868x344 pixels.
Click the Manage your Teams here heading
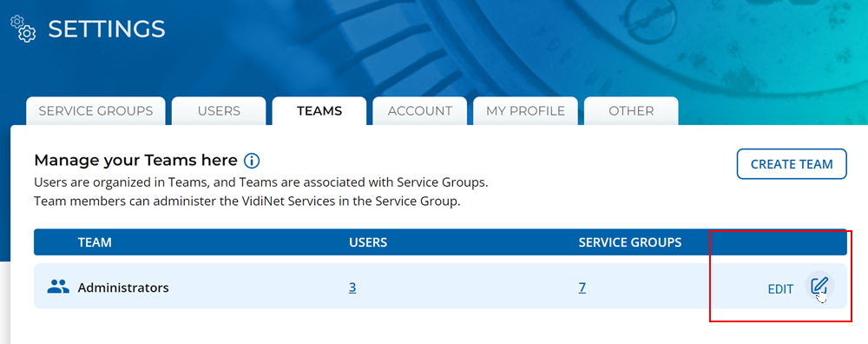click(135, 161)
